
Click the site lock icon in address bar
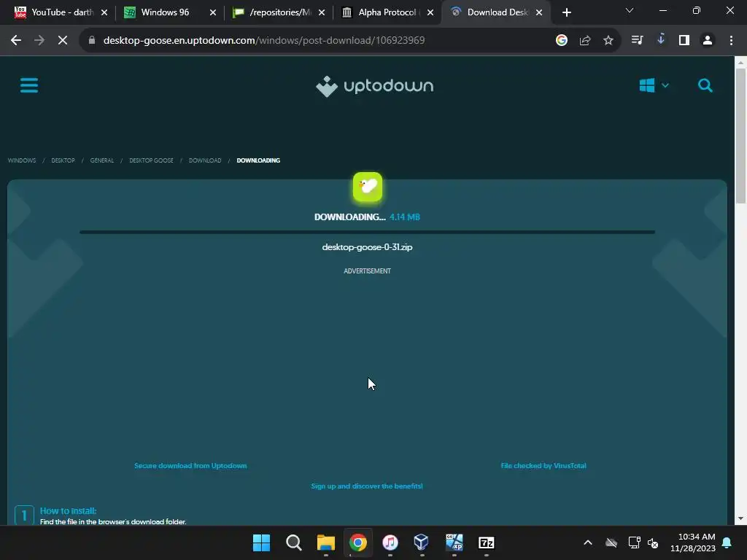tap(92, 41)
